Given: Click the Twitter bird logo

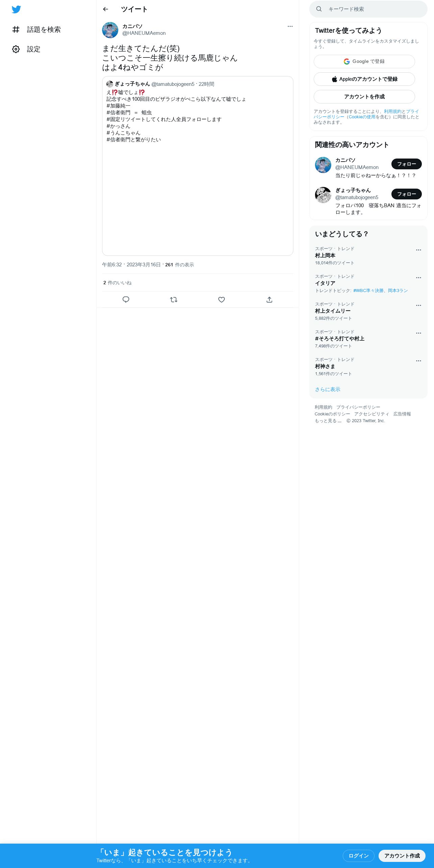Looking at the screenshot, I should (x=16, y=9).
